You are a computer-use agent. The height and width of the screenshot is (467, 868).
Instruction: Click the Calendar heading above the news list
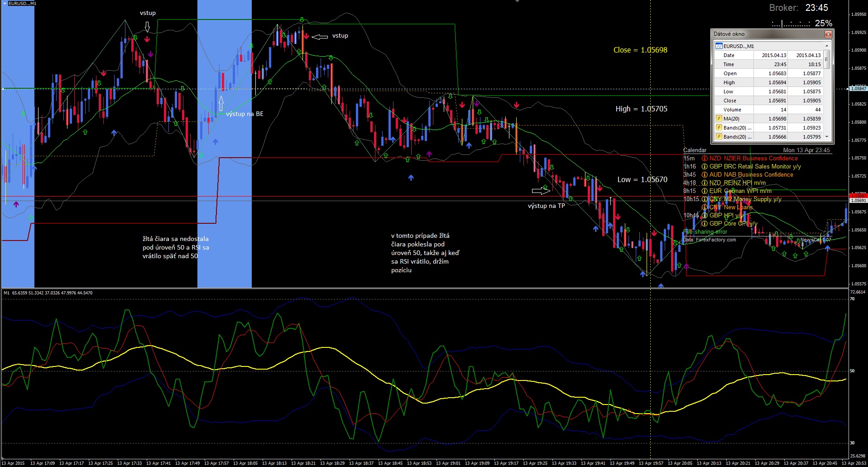695,150
